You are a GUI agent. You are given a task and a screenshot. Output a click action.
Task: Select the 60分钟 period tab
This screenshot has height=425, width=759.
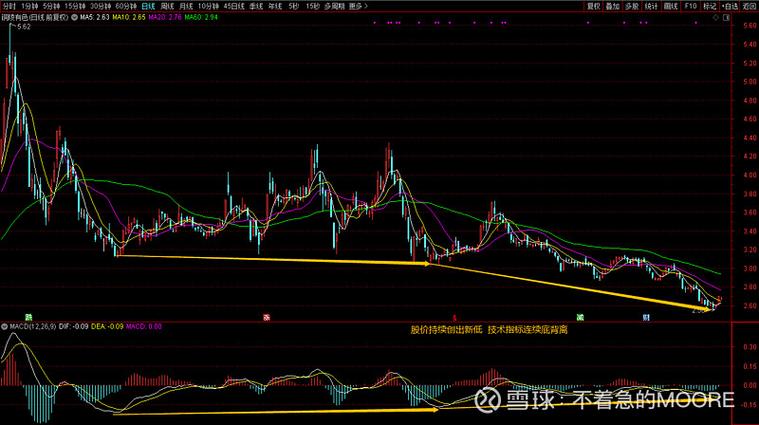coord(125,5)
